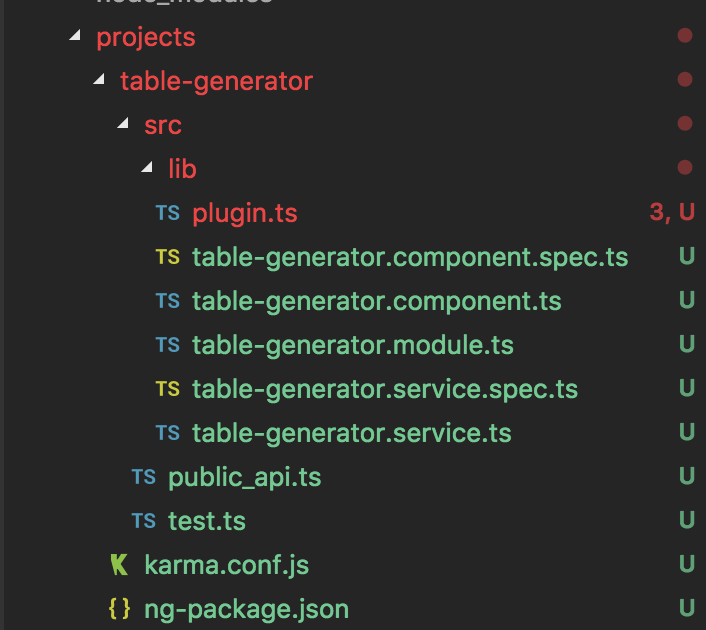Collapse the table-generator folder arrow
Screen dimensions: 706x630
(x=99, y=81)
